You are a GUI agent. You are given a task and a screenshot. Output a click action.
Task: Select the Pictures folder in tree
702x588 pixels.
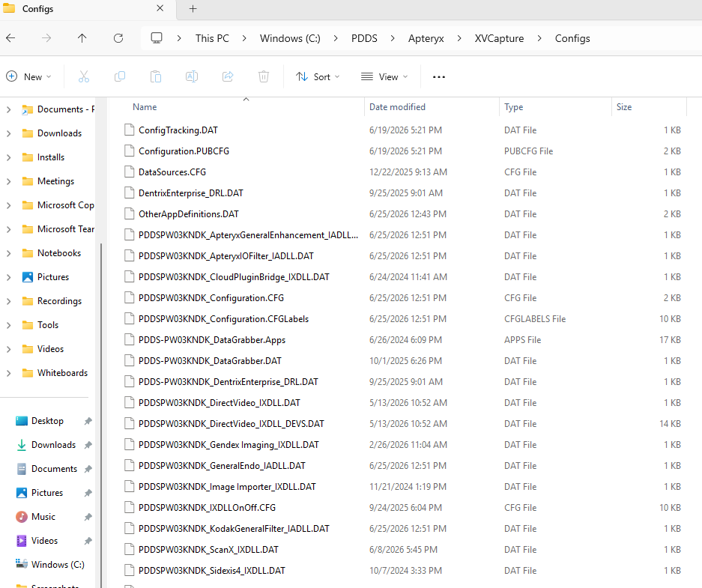[x=53, y=277]
